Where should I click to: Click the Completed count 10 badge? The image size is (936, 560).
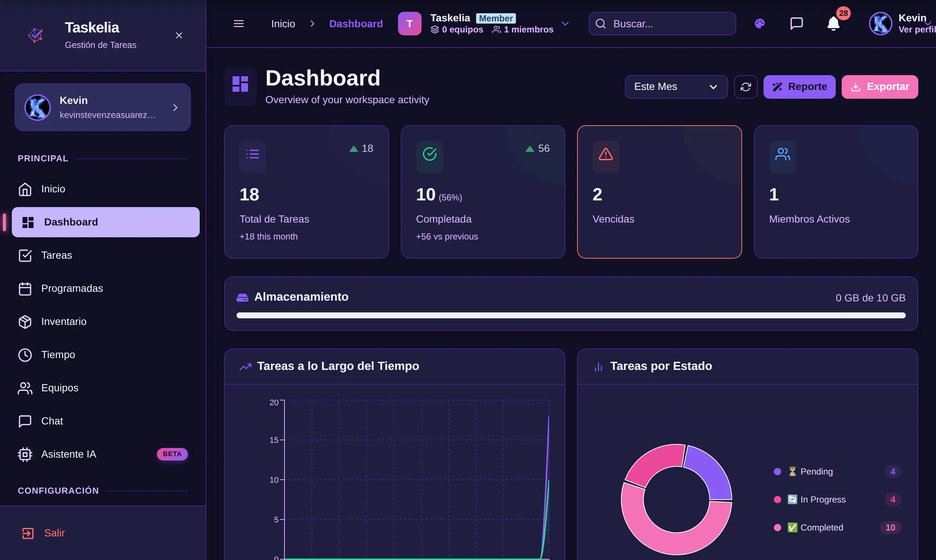pyautogui.click(x=890, y=528)
